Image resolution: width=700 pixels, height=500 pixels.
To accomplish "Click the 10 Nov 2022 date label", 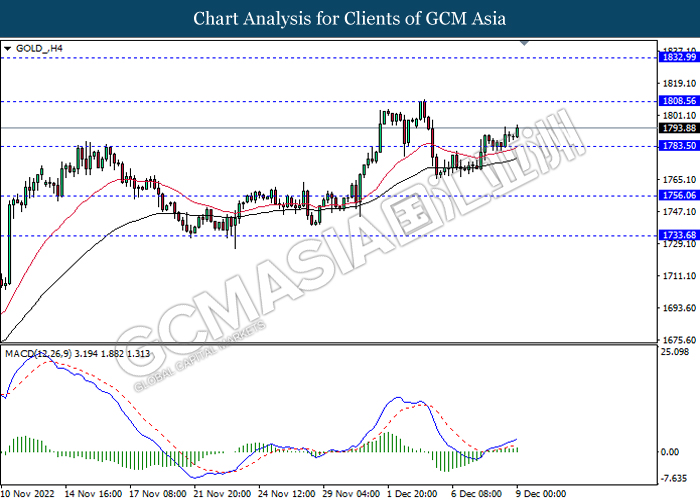I will [x=28, y=494].
